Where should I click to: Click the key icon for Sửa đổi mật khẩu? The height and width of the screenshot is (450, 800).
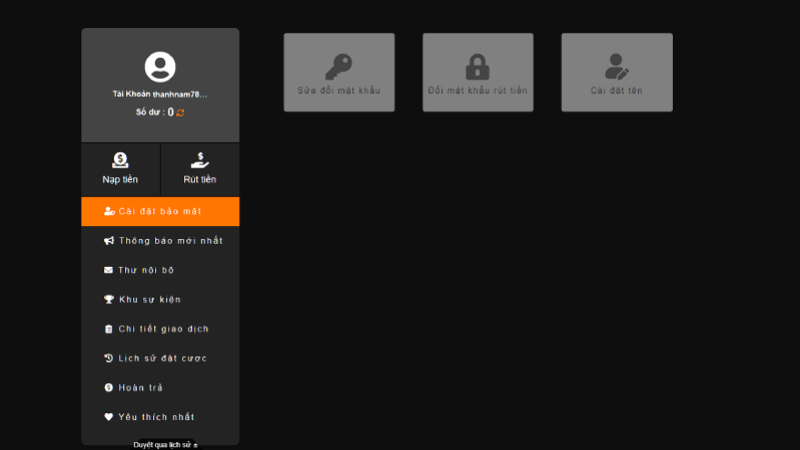pos(339,66)
